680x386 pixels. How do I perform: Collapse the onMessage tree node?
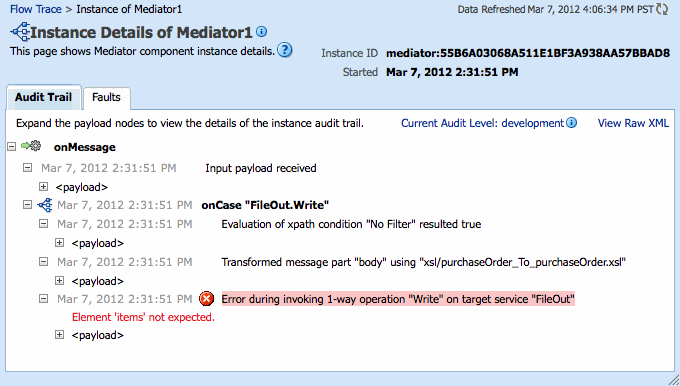(12, 147)
